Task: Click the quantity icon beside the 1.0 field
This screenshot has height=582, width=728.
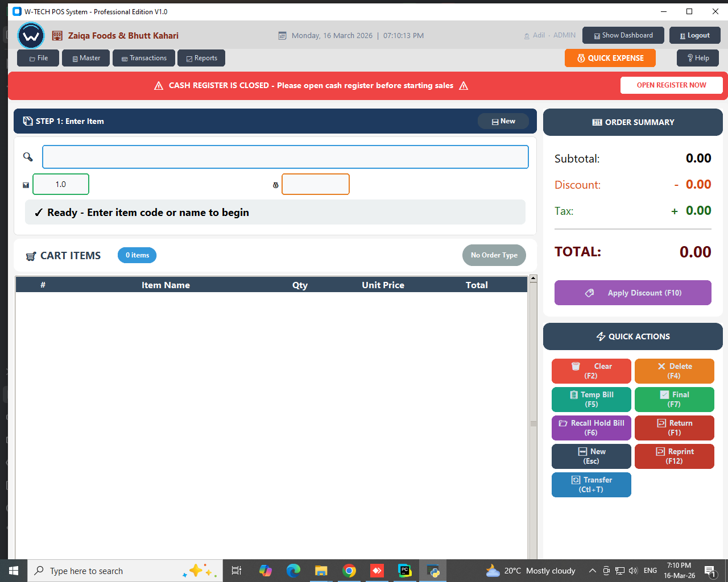Action: 26,185
